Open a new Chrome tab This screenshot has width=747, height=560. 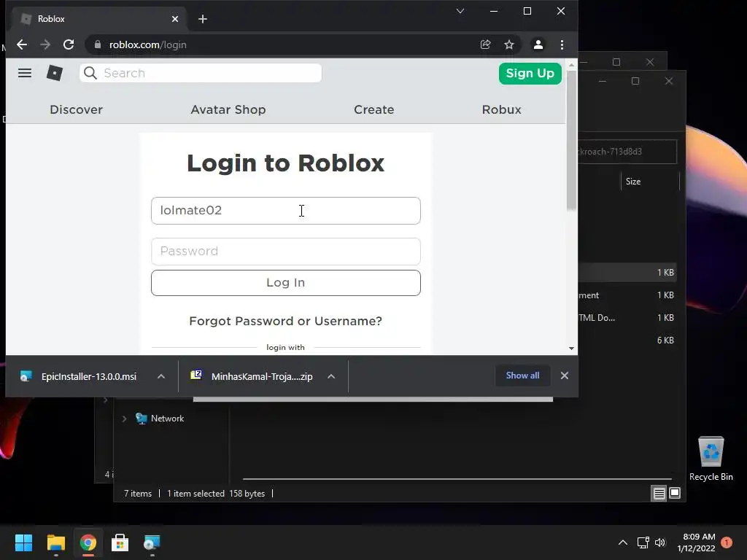coord(203,19)
